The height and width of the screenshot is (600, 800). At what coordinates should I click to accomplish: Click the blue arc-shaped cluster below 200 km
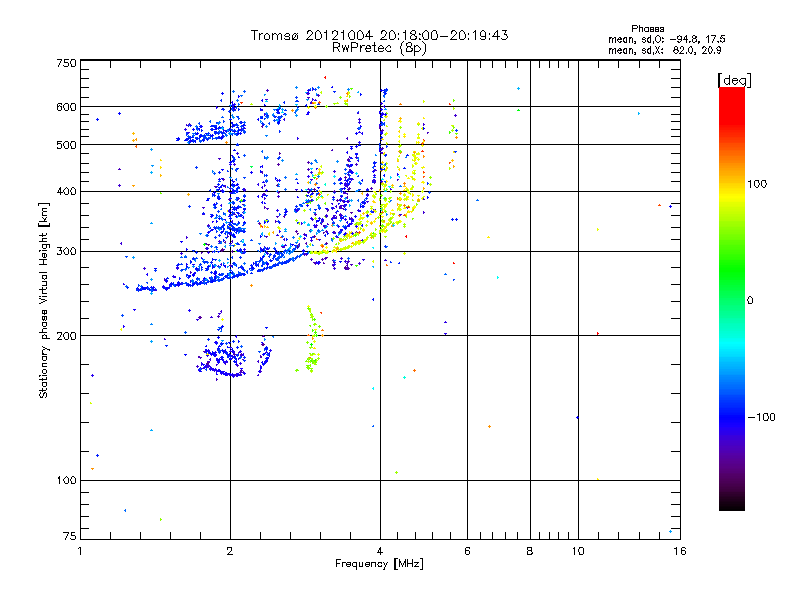[221, 358]
